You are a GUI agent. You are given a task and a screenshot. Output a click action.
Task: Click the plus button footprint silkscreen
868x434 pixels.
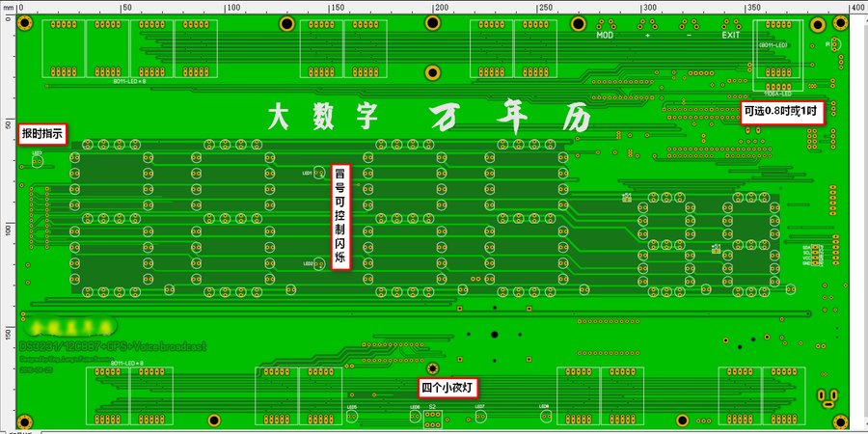coord(647,36)
